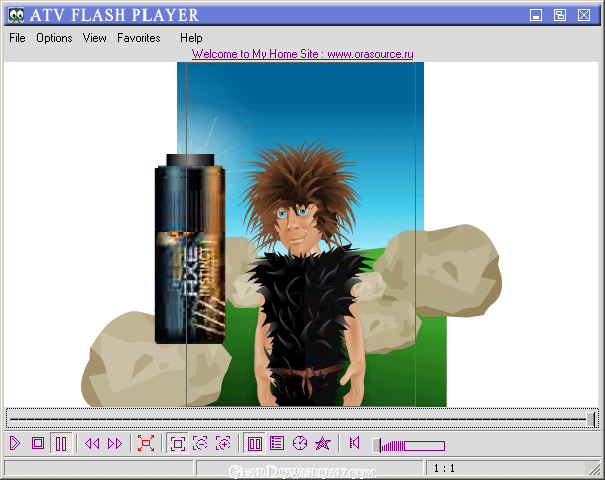Viewport: 605px width, 480px height.
Task: Click the Fast Forward double-arrow icon
Action: click(115, 443)
